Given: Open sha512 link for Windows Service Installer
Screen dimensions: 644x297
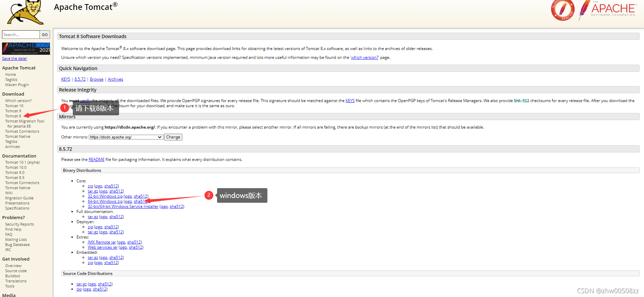Looking at the screenshot, I should tap(177, 207).
